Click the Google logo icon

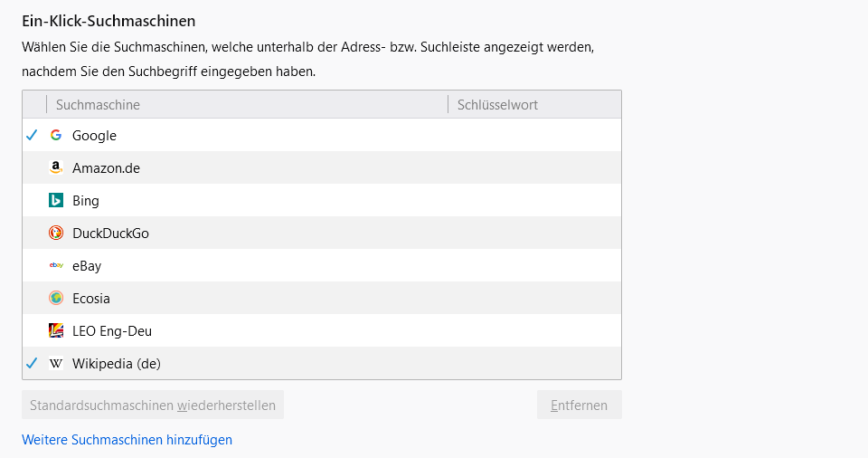tap(56, 135)
